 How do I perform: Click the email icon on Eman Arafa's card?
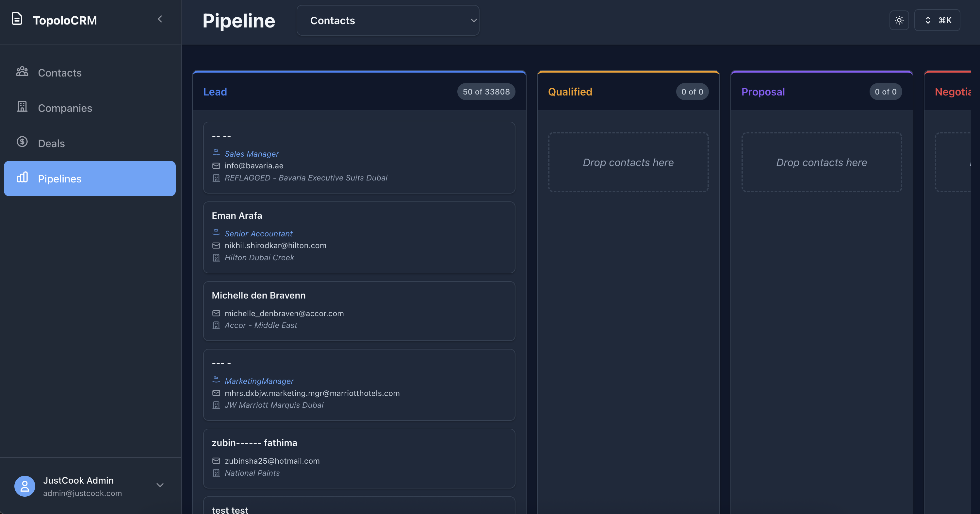coord(217,246)
